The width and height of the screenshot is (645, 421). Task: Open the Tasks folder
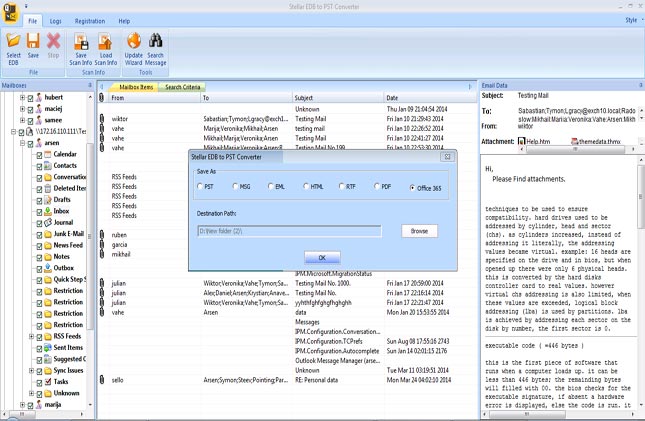pos(60,382)
